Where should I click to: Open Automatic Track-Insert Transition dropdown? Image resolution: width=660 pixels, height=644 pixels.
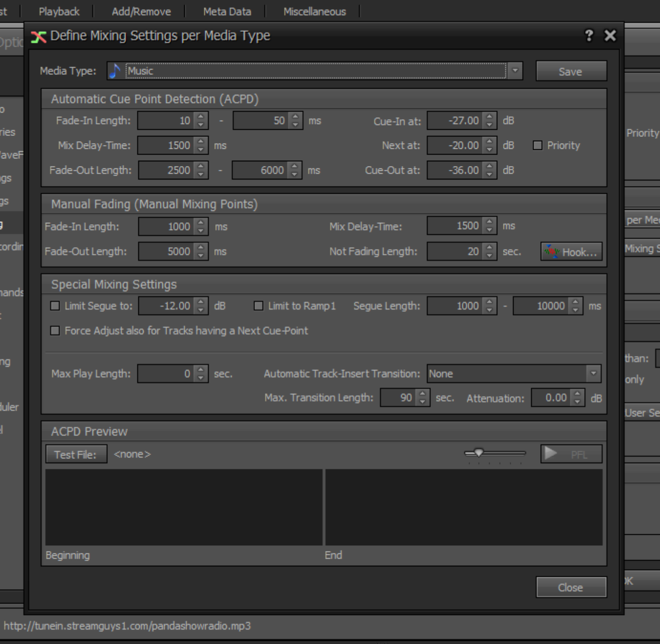click(593, 374)
